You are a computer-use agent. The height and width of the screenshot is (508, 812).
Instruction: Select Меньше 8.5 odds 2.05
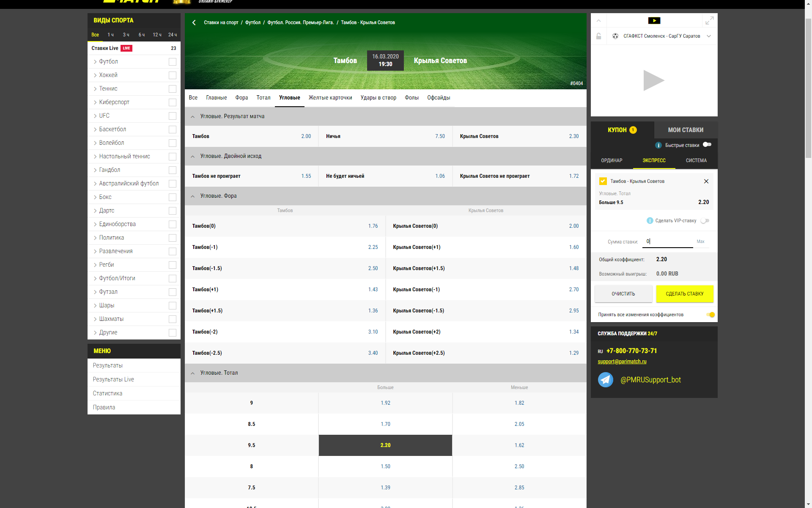pos(519,424)
